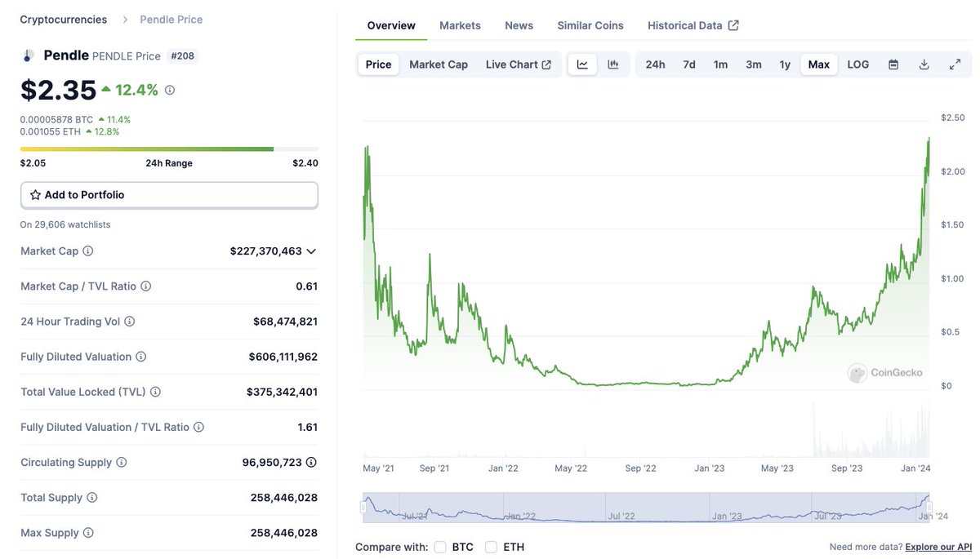The image size is (980, 559).
Task: Show Total Supply info icon
Action: click(x=91, y=498)
